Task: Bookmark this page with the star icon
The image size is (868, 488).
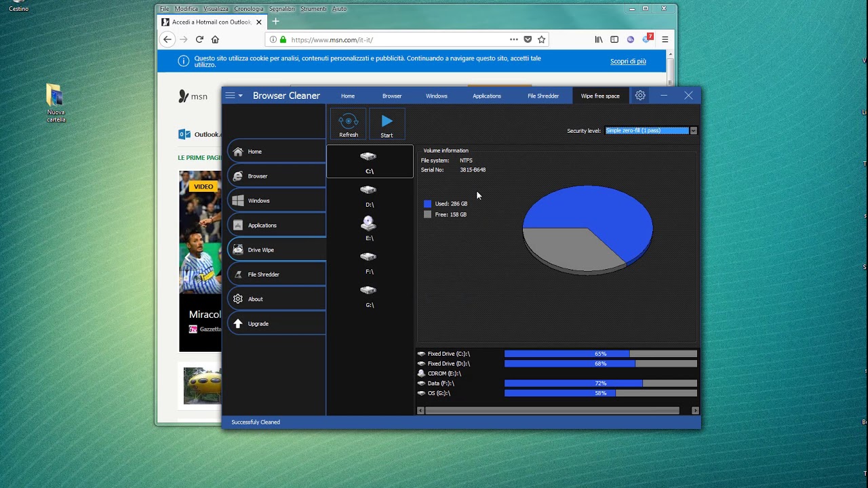Action: (541, 39)
